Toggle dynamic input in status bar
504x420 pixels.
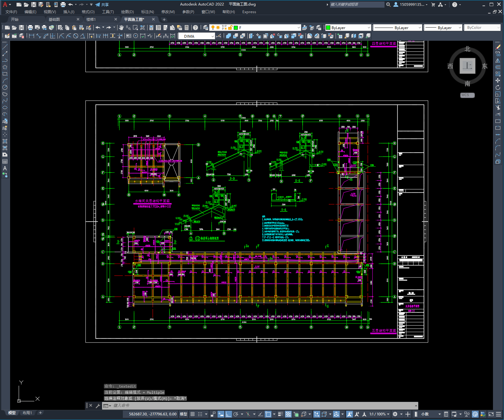221,414
